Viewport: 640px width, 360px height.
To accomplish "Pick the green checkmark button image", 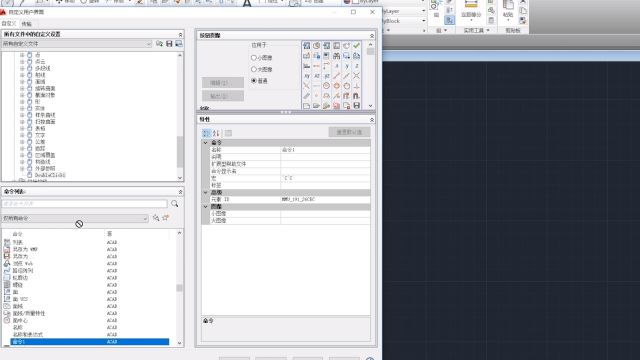I will point(356,45).
